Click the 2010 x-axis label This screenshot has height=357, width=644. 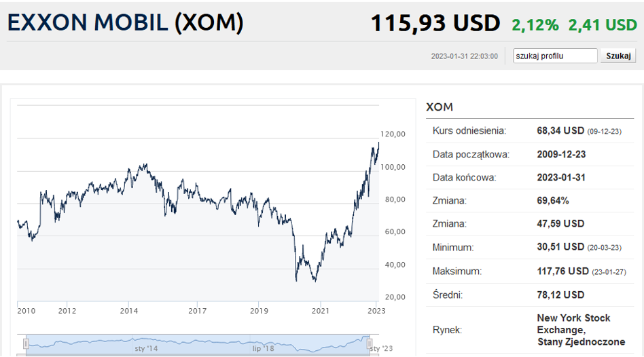(26, 311)
